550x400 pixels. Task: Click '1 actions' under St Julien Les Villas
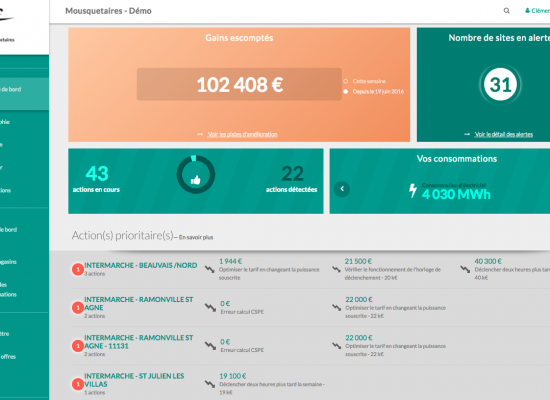point(94,393)
